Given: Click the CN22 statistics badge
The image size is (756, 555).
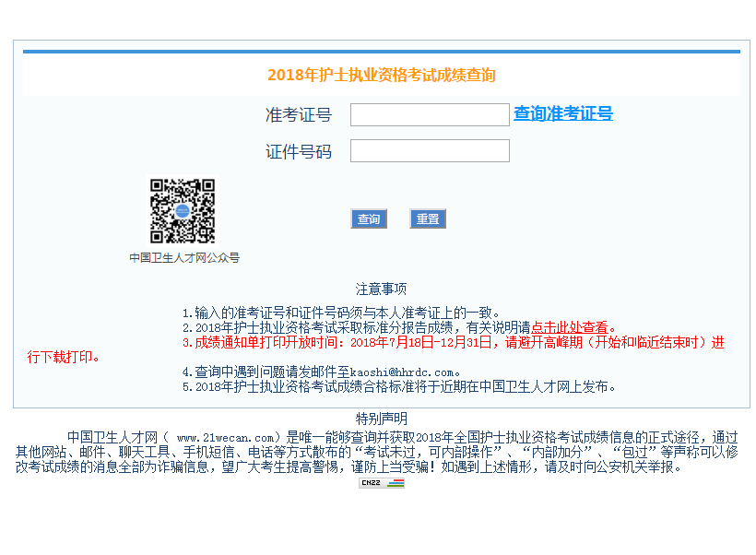Looking at the screenshot, I should [x=380, y=483].
